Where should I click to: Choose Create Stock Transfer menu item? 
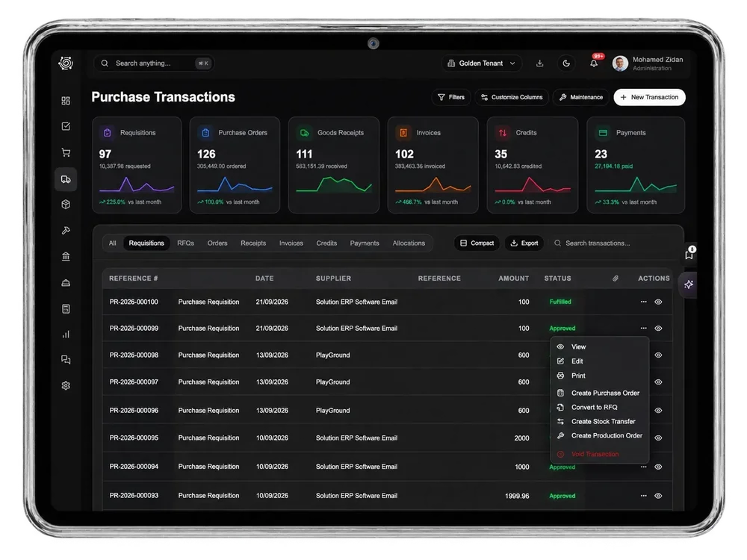599,421
